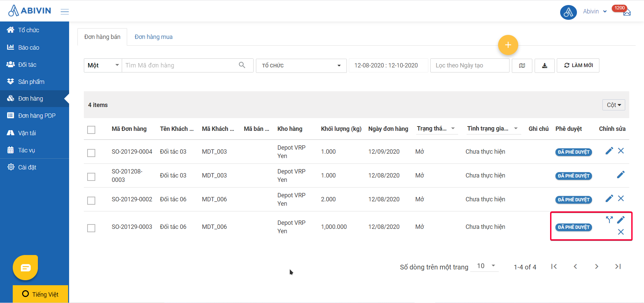Open the 12-08-2020 : 12-10-2020 date range

(388, 65)
